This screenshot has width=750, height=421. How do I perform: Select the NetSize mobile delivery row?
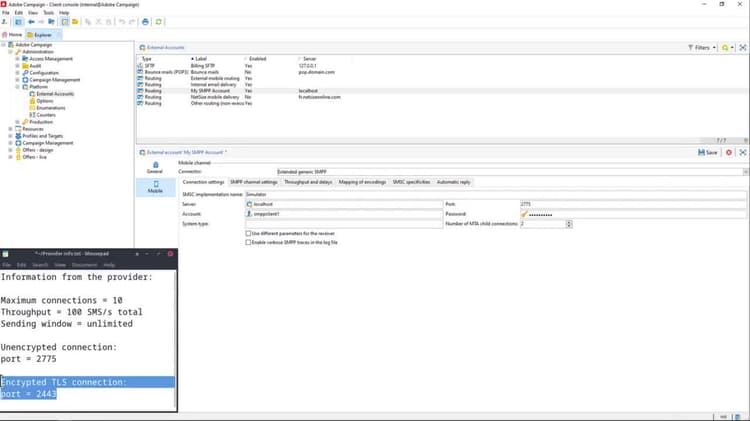pyautogui.click(x=442, y=97)
